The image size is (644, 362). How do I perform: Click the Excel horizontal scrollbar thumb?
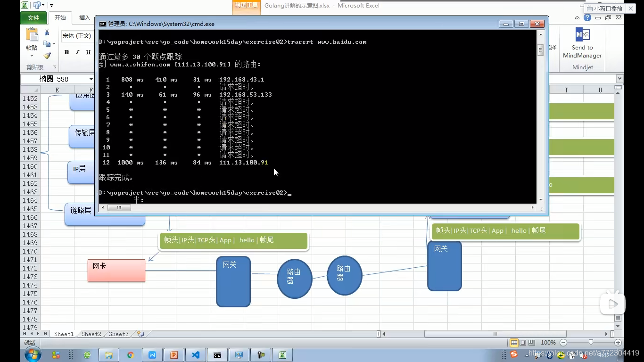[x=495, y=334]
